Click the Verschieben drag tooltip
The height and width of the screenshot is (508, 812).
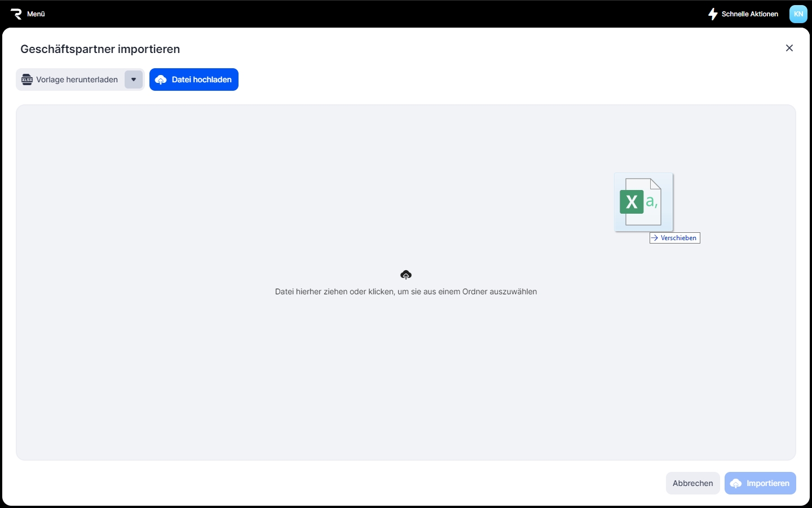674,238
